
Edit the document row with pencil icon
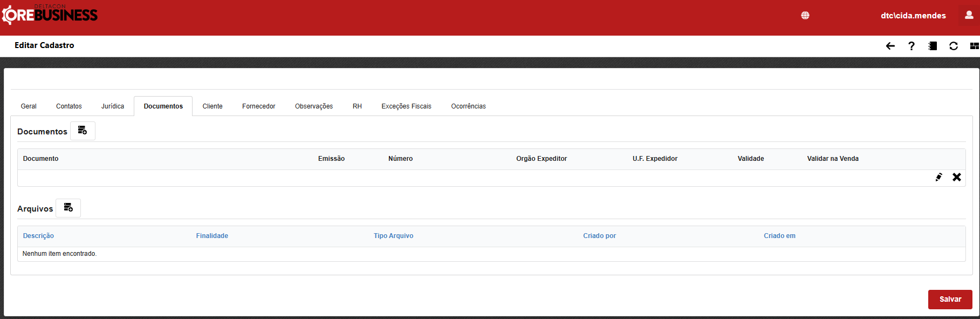click(x=938, y=177)
